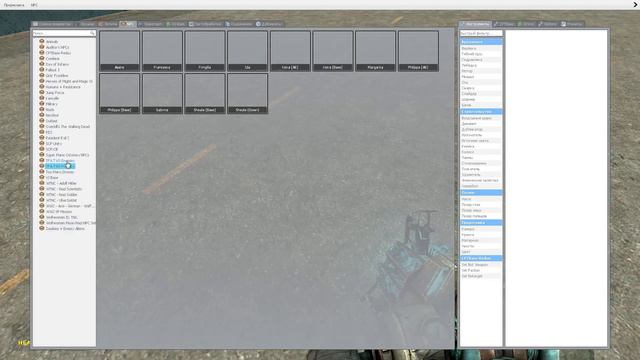The width and height of the screenshot is (640, 360).
Task: Click the Быстрый фильтр tool filter field
Action: [x=481, y=33]
